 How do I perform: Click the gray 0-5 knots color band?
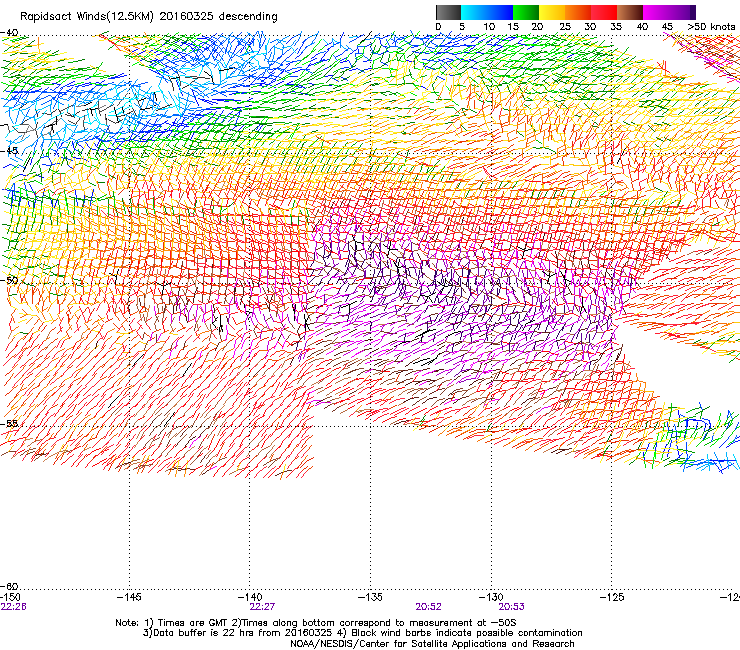449,12
